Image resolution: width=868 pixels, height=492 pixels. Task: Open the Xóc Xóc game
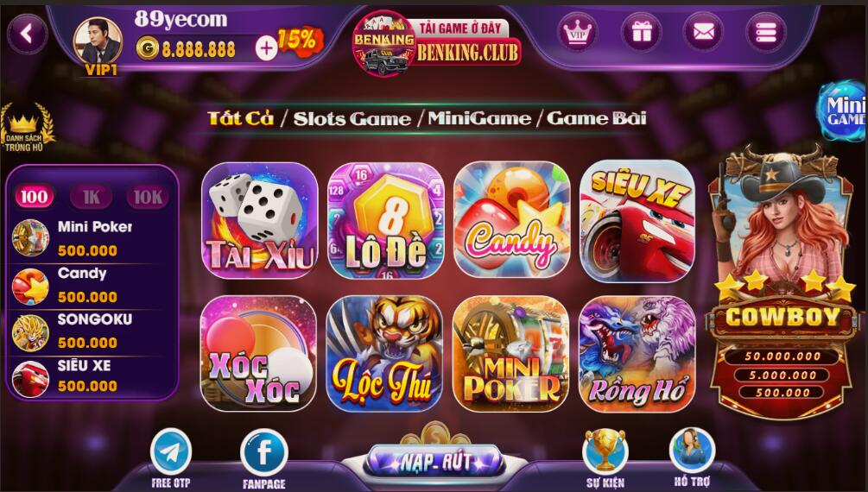click(x=258, y=353)
